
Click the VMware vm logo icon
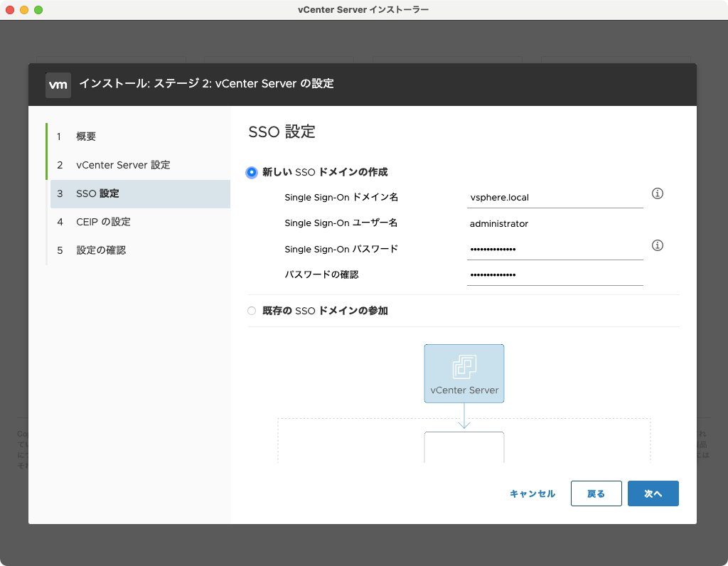58,85
